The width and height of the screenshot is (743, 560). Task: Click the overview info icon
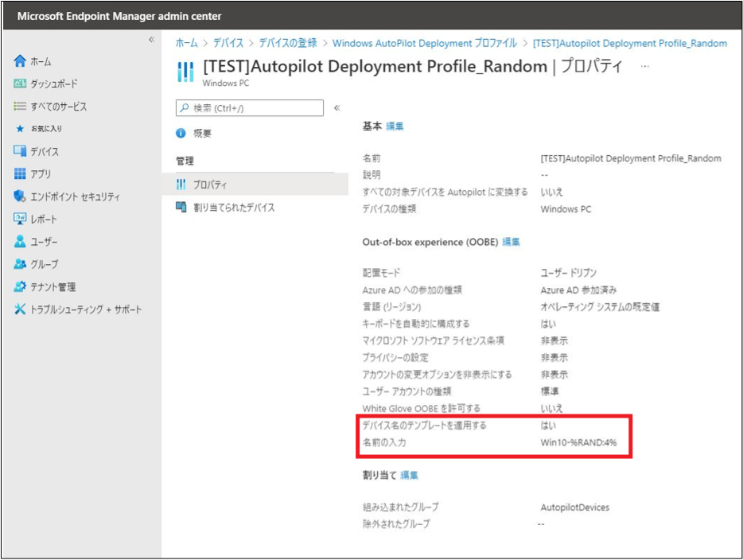pos(181,133)
